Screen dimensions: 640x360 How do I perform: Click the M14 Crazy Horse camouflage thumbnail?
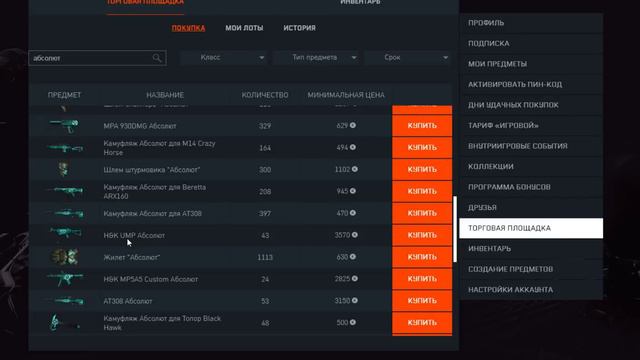pos(64,148)
